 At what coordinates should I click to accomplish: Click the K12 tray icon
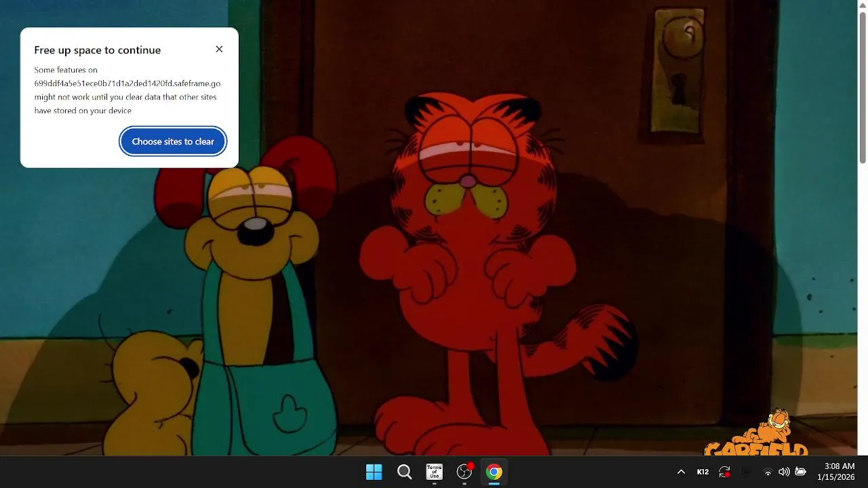pyautogui.click(x=703, y=472)
